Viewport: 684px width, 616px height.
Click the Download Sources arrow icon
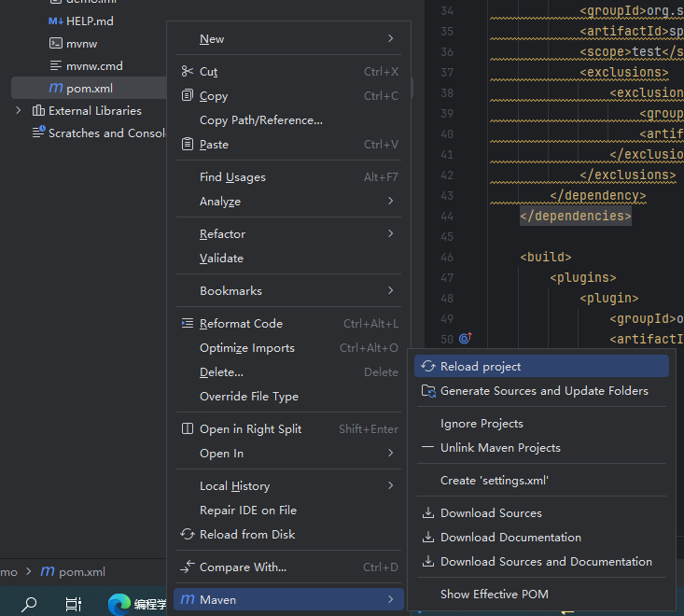(x=428, y=512)
